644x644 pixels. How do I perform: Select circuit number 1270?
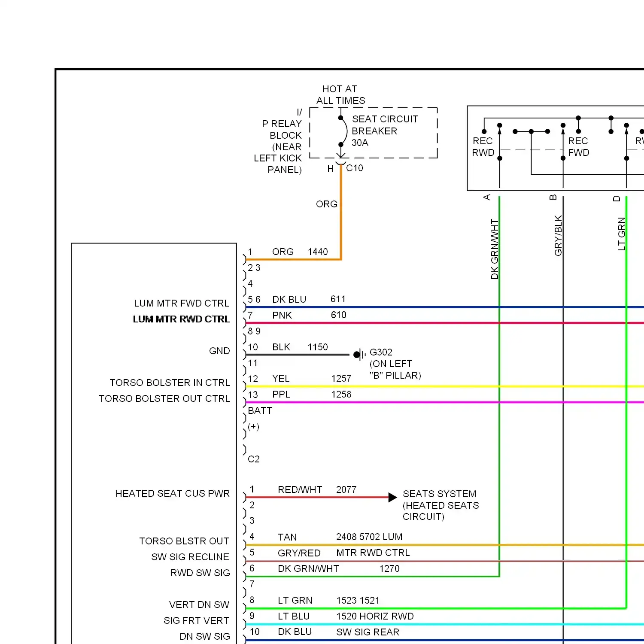point(389,569)
